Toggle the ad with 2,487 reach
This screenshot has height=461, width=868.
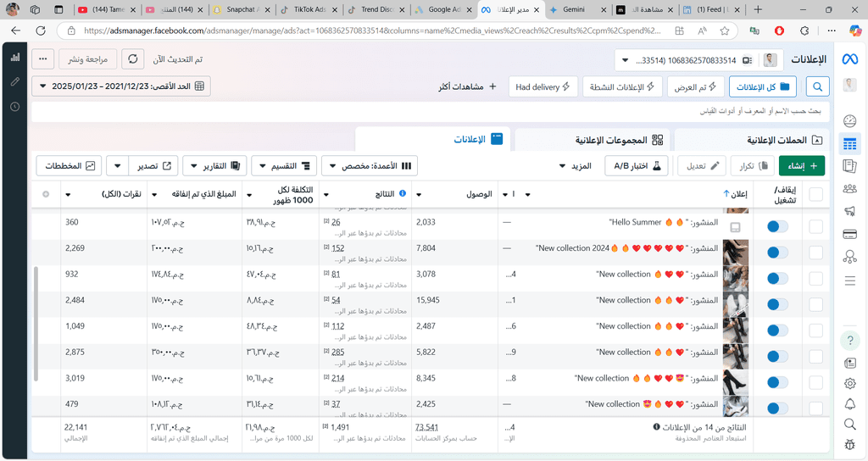pyautogui.click(x=777, y=330)
